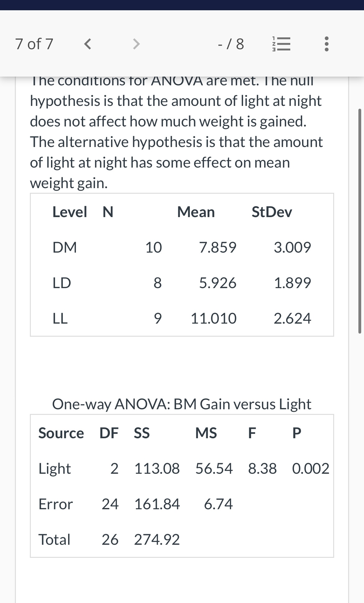Click the score field showing - / 8
Viewport: 364px width, 603px height.
coord(231,44)
